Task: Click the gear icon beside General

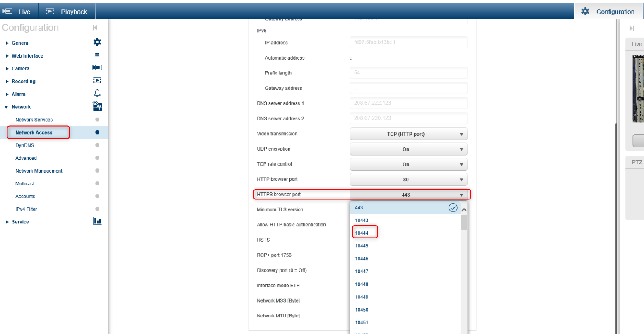Action: [97, 42]
